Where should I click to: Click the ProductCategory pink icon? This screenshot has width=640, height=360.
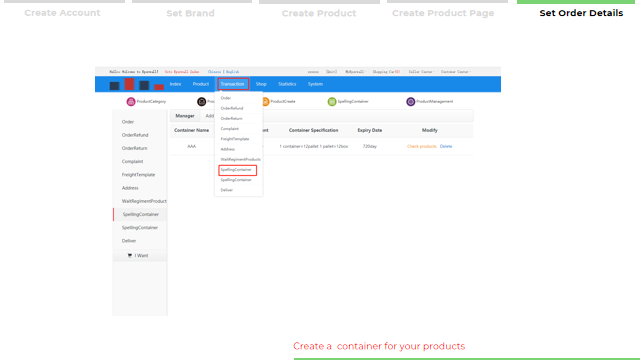pyautogui.click(x=131, y=102)
